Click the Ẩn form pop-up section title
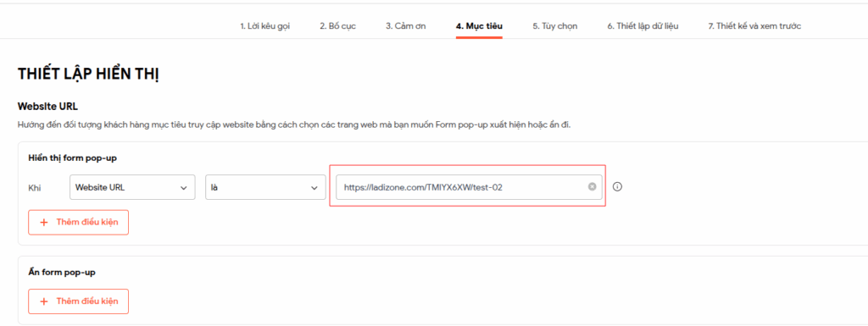 [62, 273]
